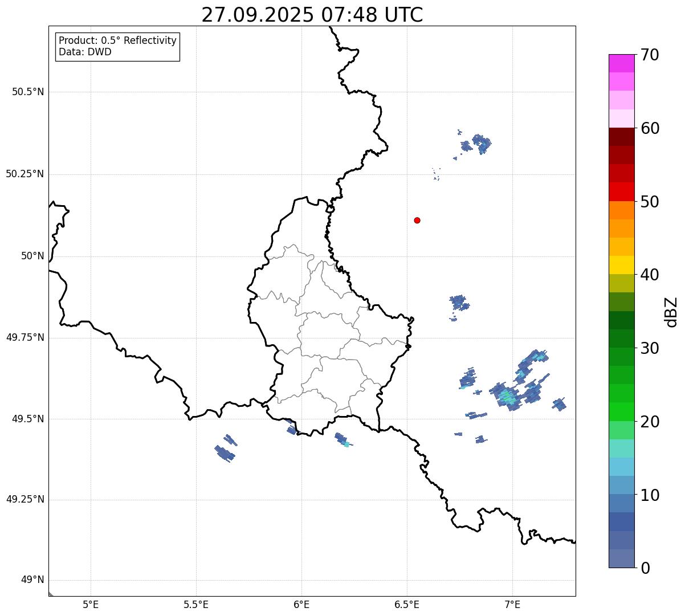The image size is (685, 616).
Task: Click the latitude label '50.5°N'
Action: pos(28,92)
